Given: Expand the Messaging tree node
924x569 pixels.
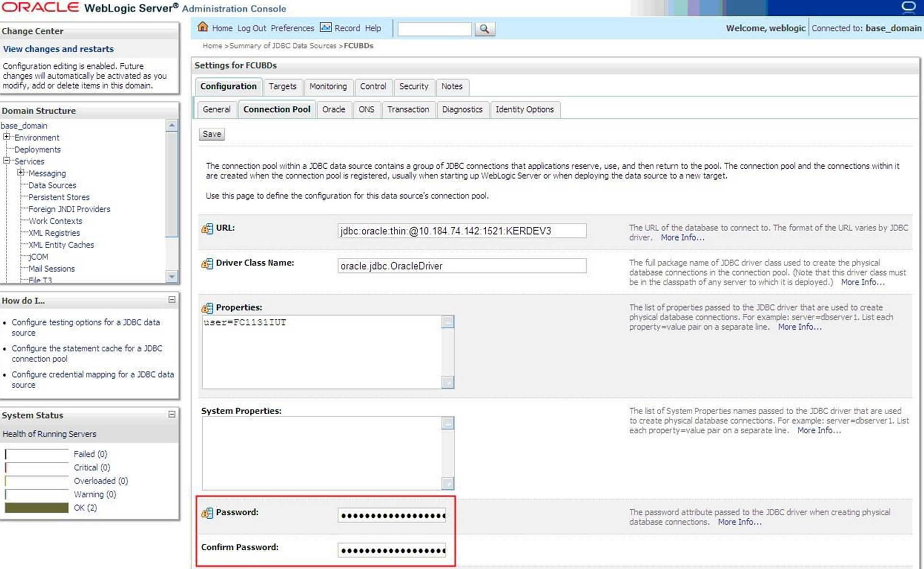Looking at the screenshot, I should coord(21,173).
